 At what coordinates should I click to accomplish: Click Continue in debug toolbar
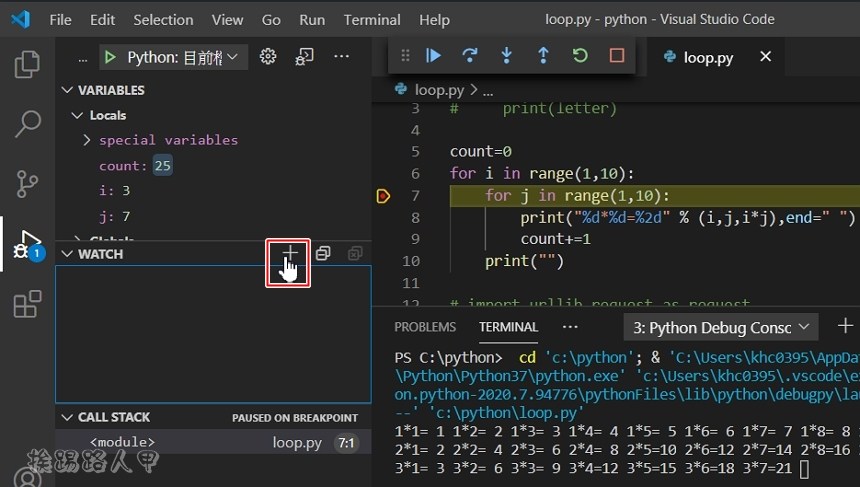433,56
